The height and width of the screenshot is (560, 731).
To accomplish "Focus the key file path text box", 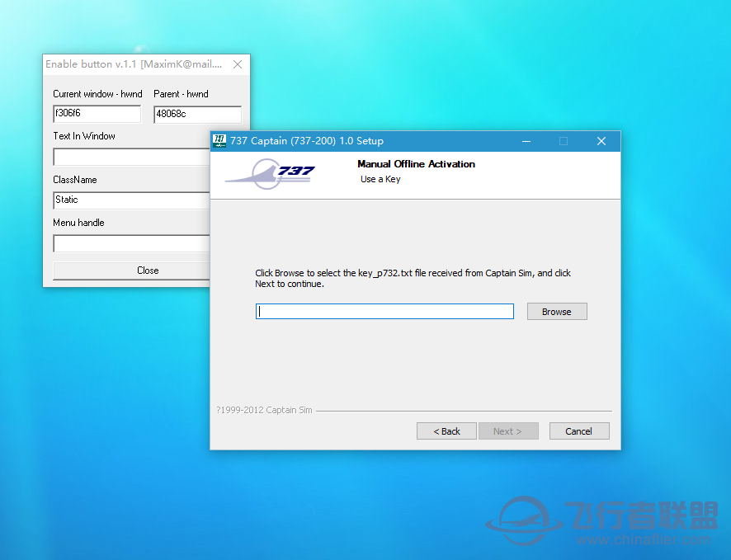I will [x=384, y=312].
